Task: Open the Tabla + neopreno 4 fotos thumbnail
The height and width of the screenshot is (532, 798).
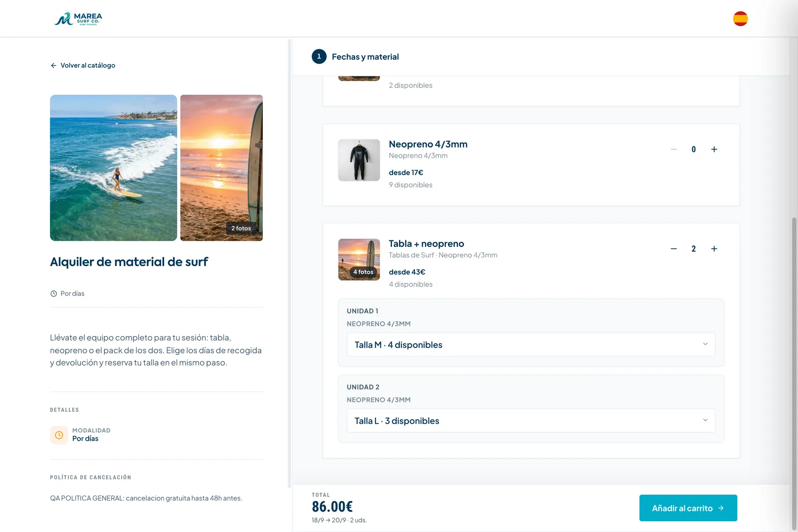Action: point(359,259)
